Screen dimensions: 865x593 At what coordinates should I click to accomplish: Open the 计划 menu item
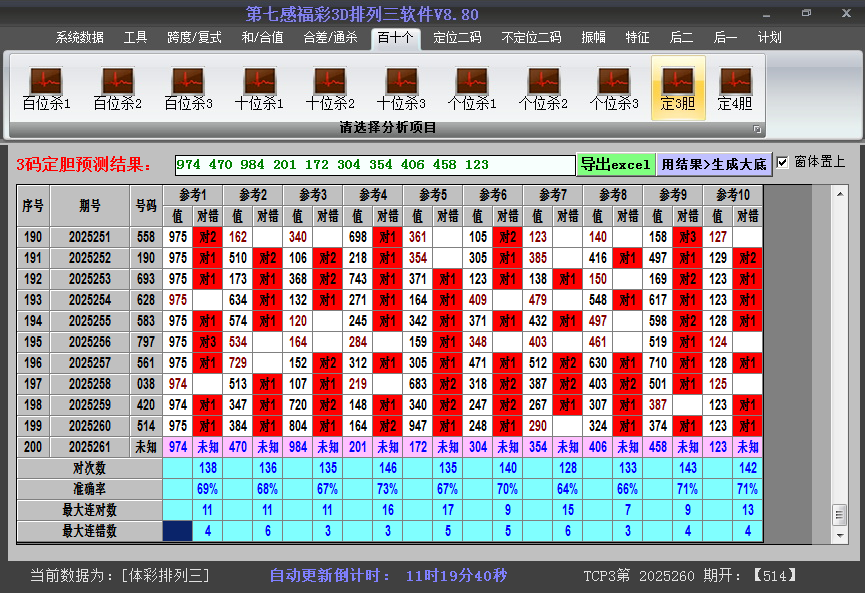769,37
